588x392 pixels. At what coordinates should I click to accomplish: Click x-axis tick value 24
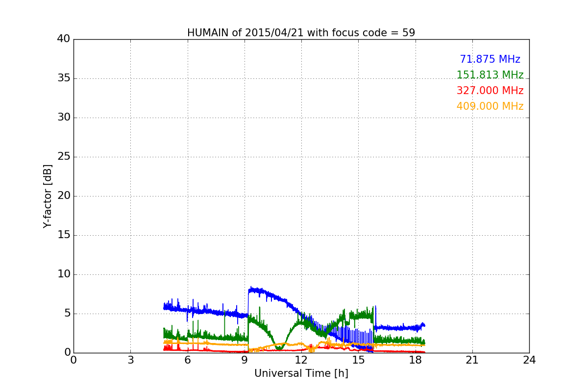click(x=529, y=360)
